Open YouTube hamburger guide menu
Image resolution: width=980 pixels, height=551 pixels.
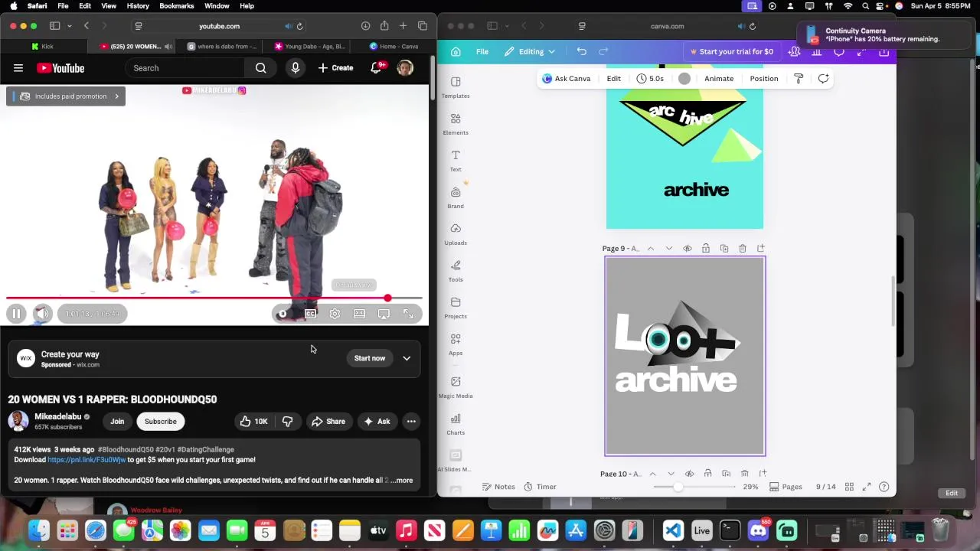[x=18, y=68]
